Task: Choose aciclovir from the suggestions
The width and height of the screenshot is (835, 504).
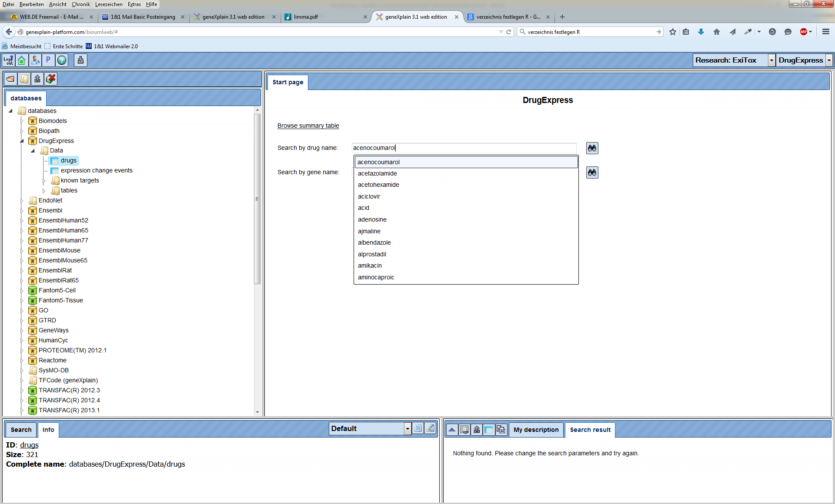Action: pos(466,196)
